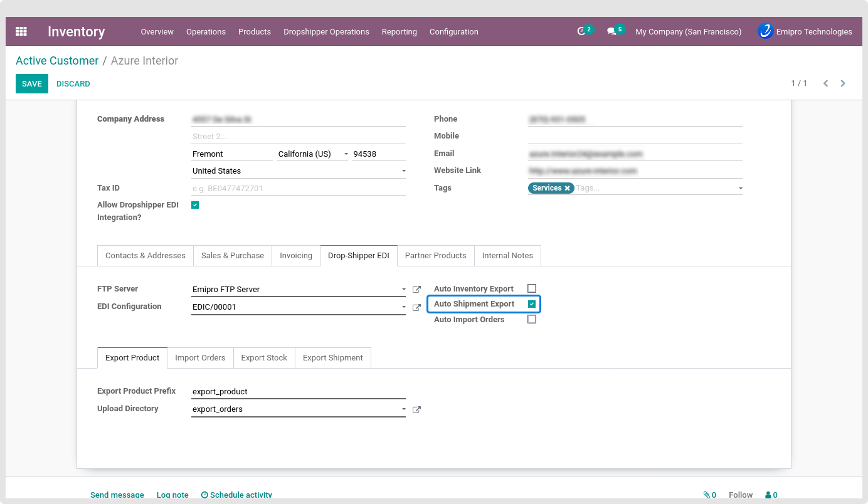Go to previous record arrow
868x504 pixels.
point(825,83)
